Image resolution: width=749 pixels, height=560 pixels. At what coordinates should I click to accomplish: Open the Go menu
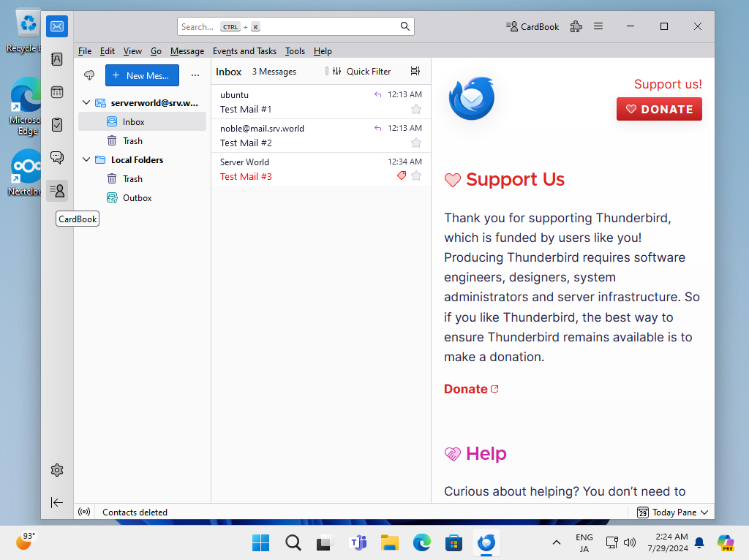click(x=156, y=51)
